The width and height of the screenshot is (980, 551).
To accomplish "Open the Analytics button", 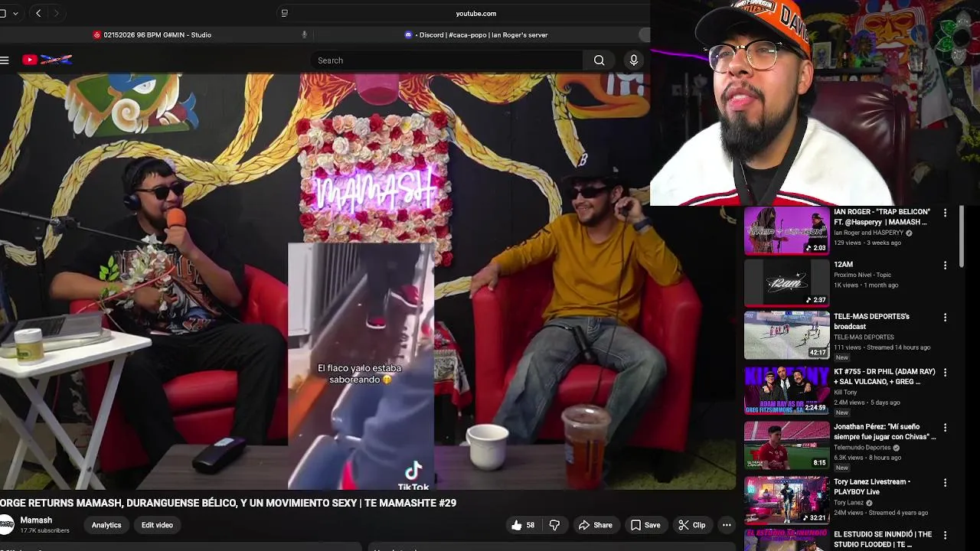I will click(106, 525).
